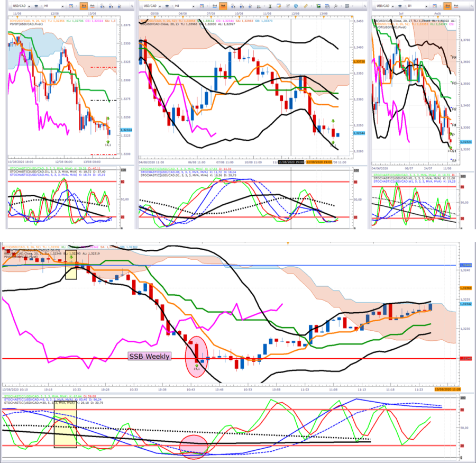Click the Août month marker above D1 chart
476x463 pixels.
[x=437, y=14]
